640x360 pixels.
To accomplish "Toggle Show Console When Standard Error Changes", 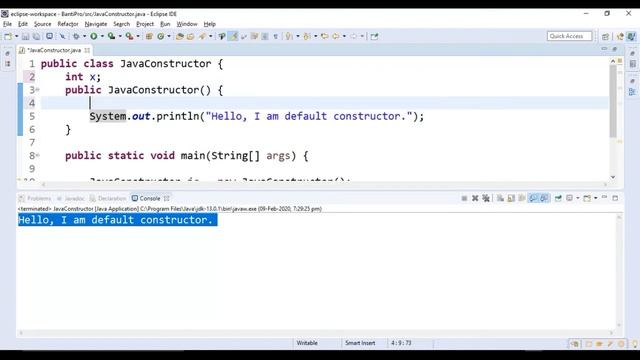I will (x=544, y=198).
